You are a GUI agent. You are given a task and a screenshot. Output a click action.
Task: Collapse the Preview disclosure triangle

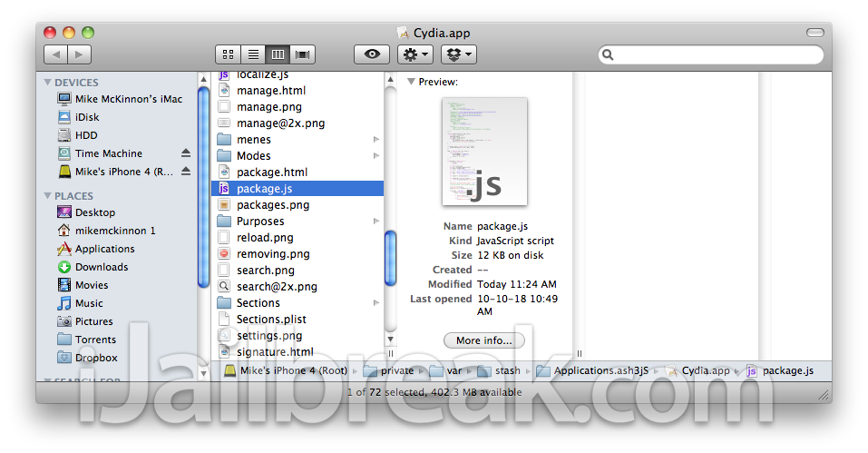411,82
